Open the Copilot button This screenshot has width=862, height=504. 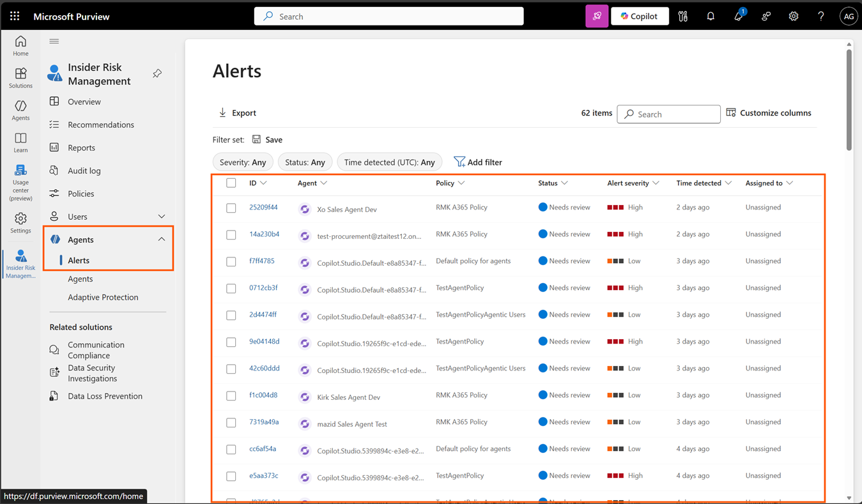click(x=640, y=16)
